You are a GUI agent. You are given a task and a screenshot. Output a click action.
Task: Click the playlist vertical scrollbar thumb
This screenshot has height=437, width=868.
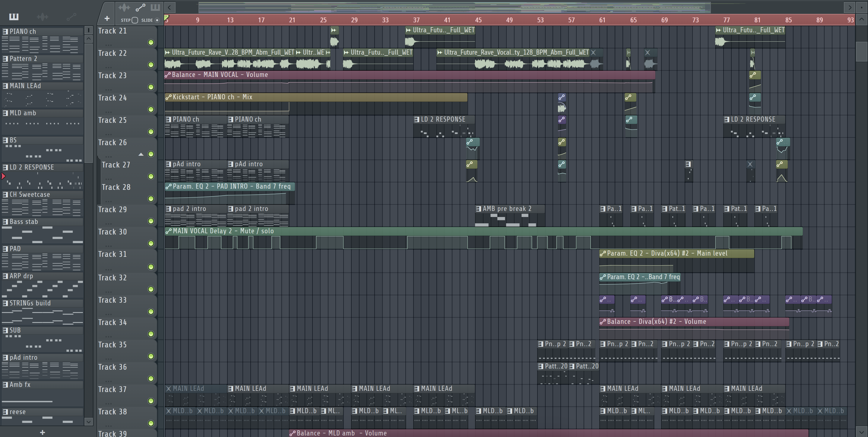pyautogui.click(x=862, y=51)
